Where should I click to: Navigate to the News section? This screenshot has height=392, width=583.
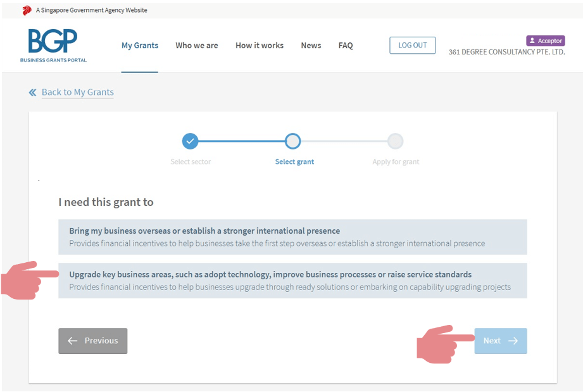pyautogui.click(x=311, y=46)
